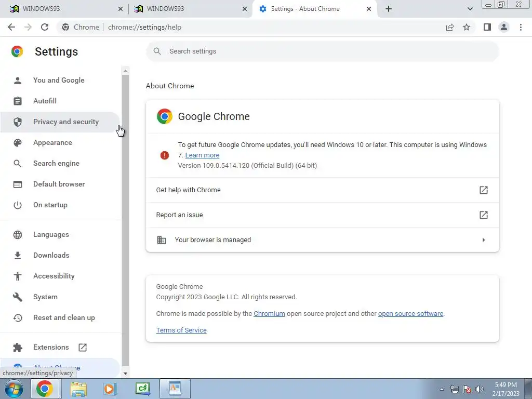The width and height of the screenshot is (532, 399).
Task: Click external link icon for Report an issue
Action: (484, 215)
